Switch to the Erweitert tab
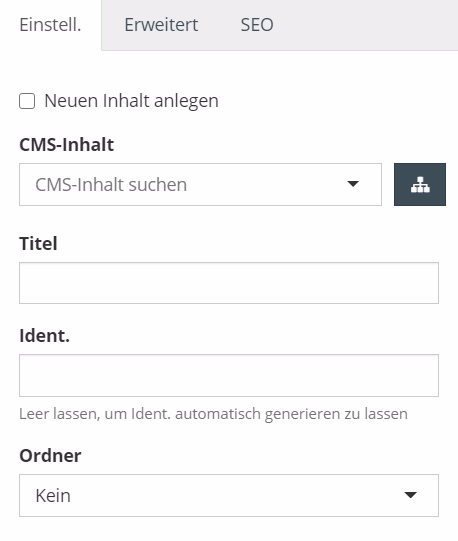 click(x=161, y=25)
